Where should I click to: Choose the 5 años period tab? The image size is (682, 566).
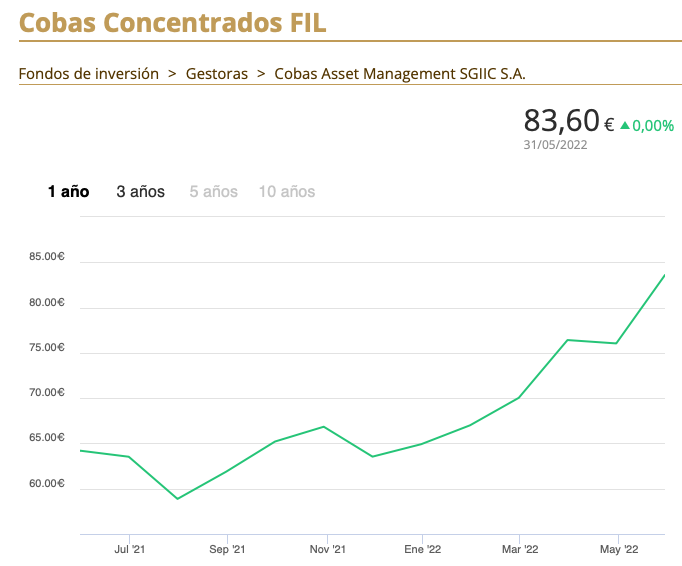click(x=214, y=191)
